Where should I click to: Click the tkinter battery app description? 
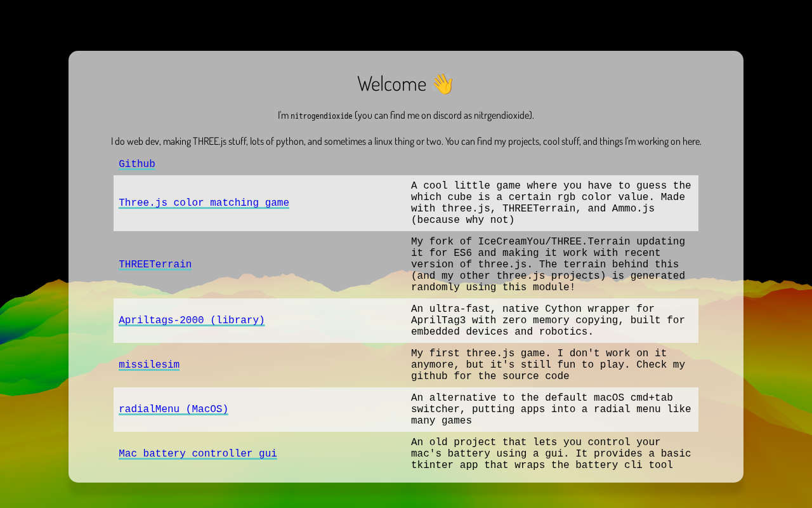[551, 454]
